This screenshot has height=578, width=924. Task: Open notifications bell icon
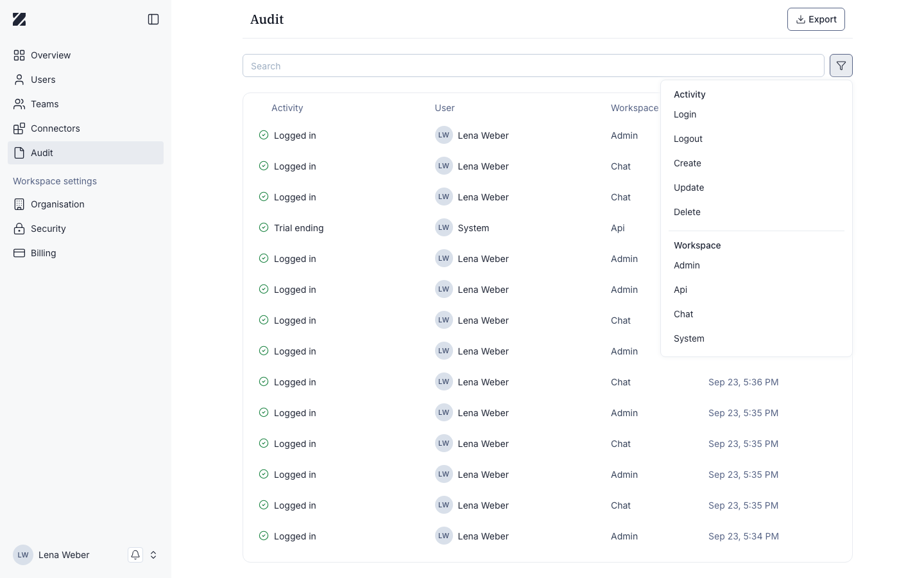pos(135,555)
